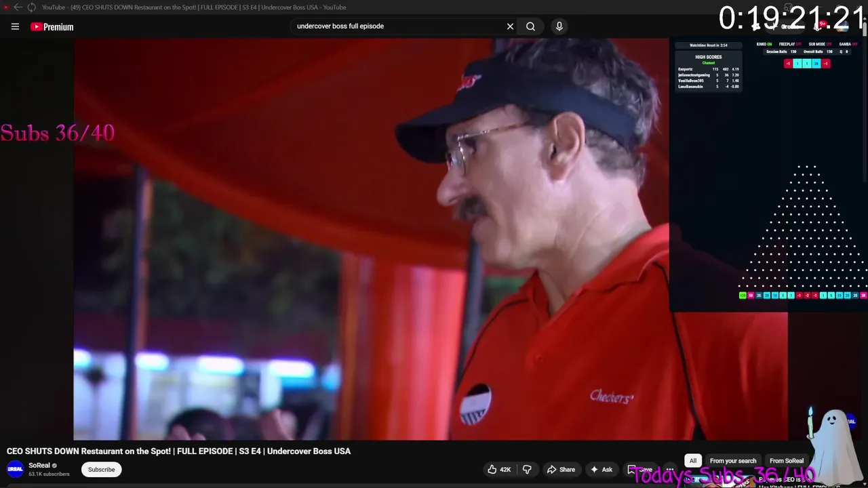This screenshot has width=868, height=488.
Task: Click the green leftmost plinko payout slot
Action: pos(743,296)
